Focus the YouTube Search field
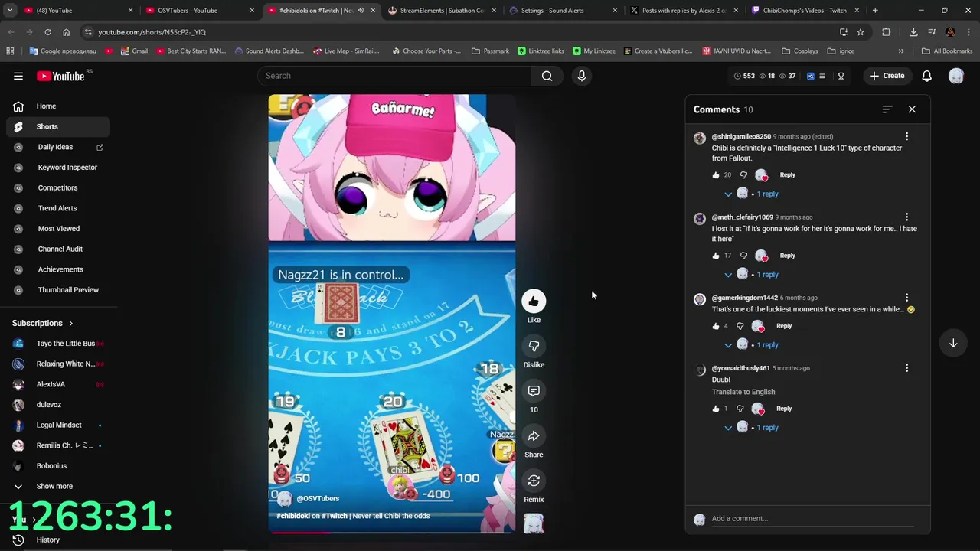This screenshot has height=551, width=980. pyautogui.click(x=394, y=76)
